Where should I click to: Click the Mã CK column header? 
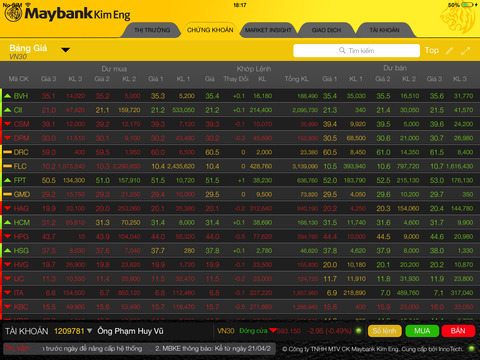(19, 79)
